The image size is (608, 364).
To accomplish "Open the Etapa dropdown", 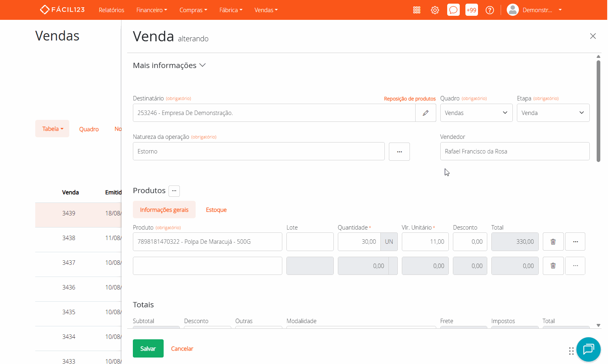I will [x=553, y=113].
